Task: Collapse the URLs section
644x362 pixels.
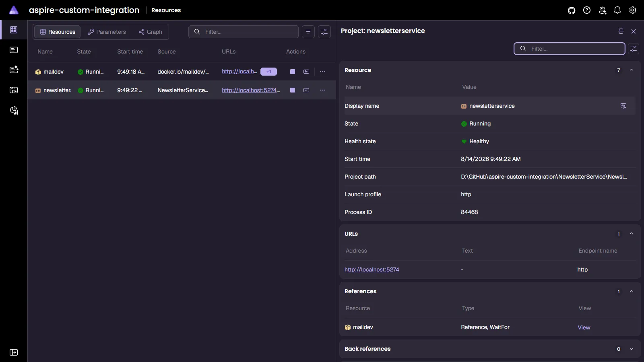Action: click(632, 234)
